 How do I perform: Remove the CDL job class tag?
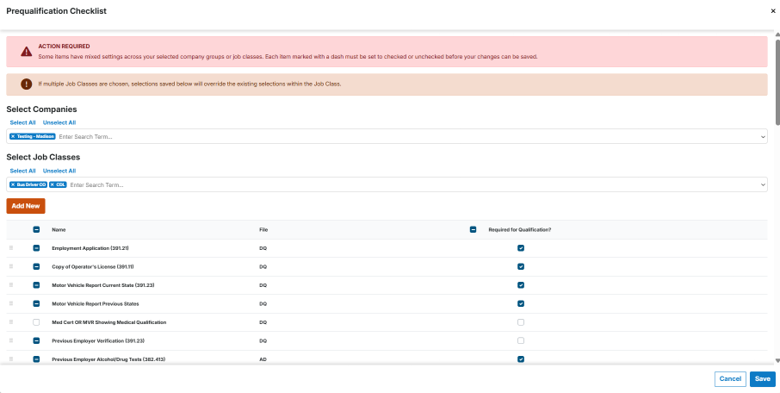tap(52, 185)
